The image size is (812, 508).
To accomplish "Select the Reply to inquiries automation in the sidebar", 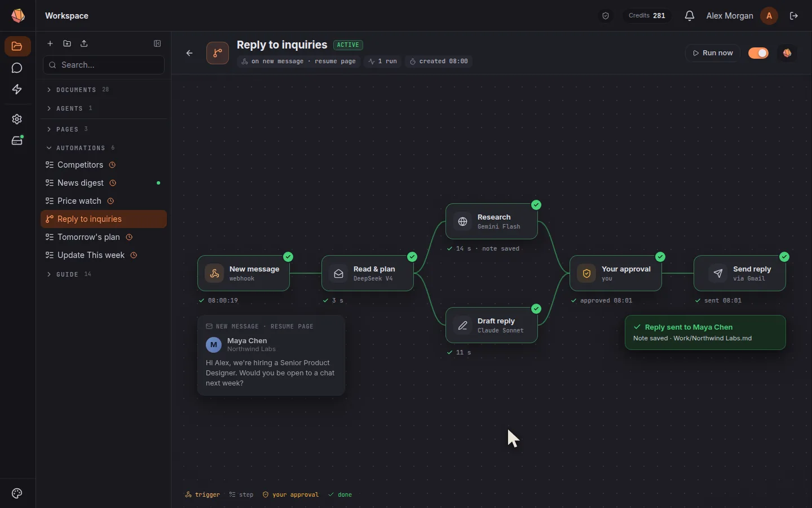I will click(104, 219).
